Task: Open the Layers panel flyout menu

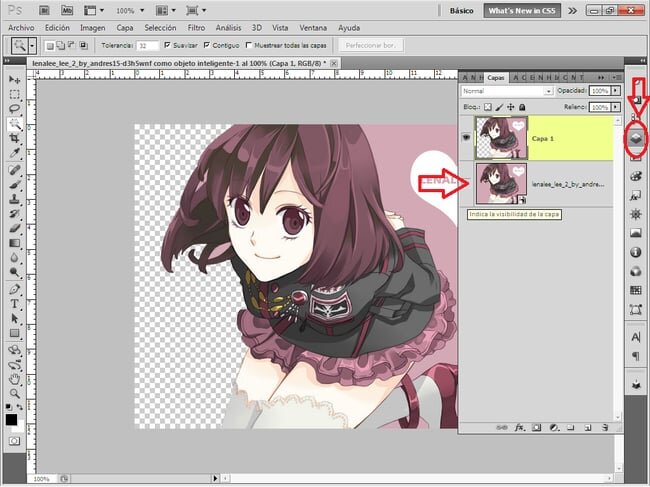Action: tap(616, 78)
